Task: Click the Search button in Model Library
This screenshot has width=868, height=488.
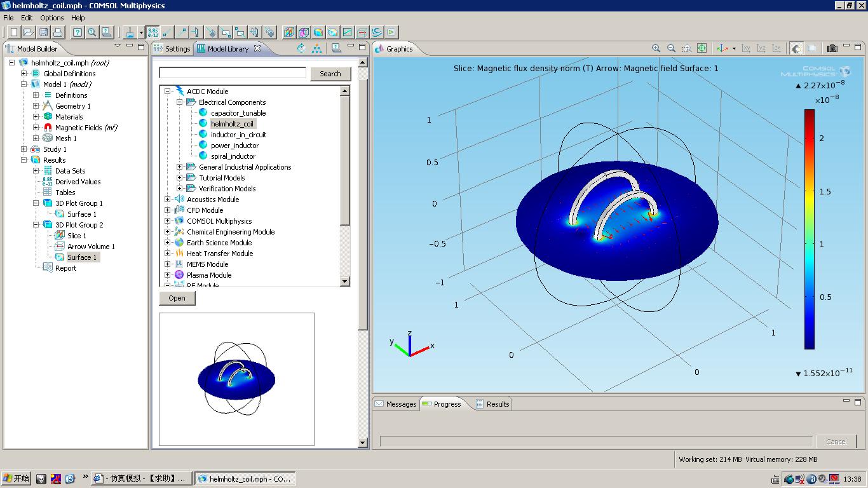Action: pos(330,74)
